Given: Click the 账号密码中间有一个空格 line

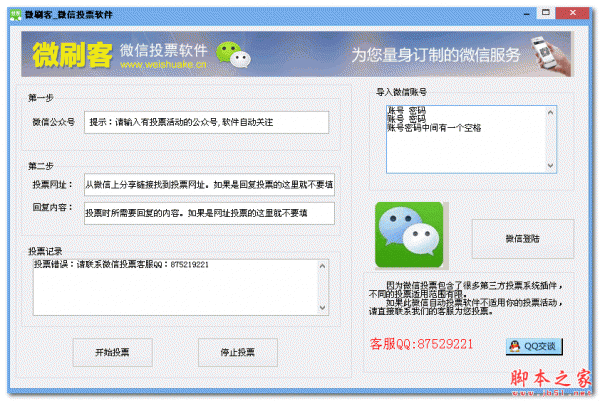Looking at the screenshot, I should tap(434, 128).
